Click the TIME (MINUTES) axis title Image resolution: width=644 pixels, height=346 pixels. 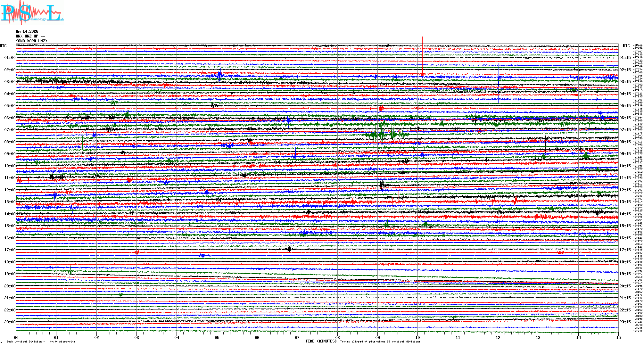click(321, 341)
